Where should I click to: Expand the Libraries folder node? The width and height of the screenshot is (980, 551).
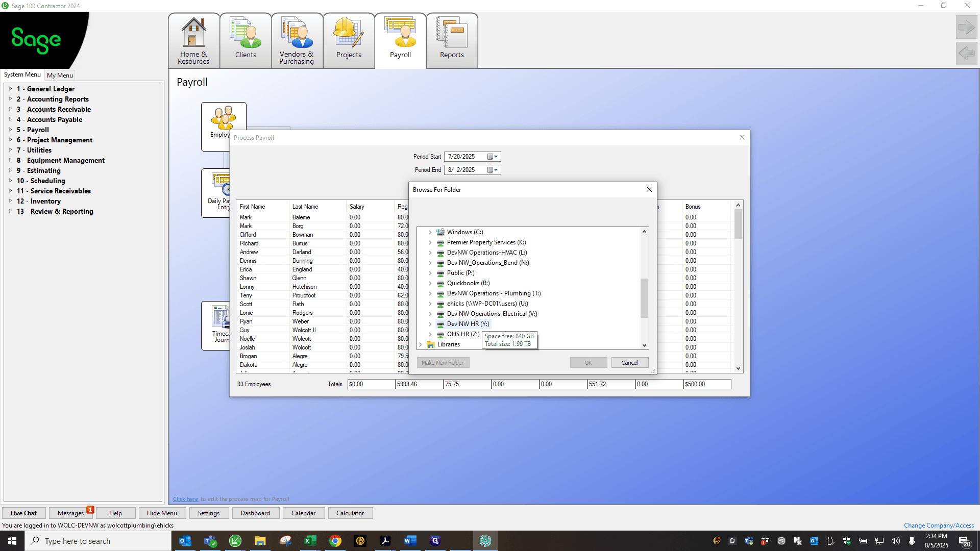pyautogui.click(x=421, y=344)
